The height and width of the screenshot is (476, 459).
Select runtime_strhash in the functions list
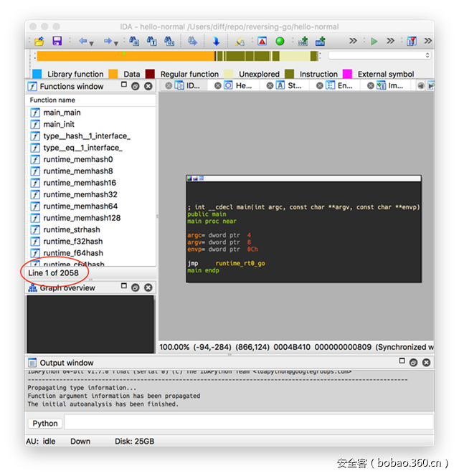click(x=72, y=229)
